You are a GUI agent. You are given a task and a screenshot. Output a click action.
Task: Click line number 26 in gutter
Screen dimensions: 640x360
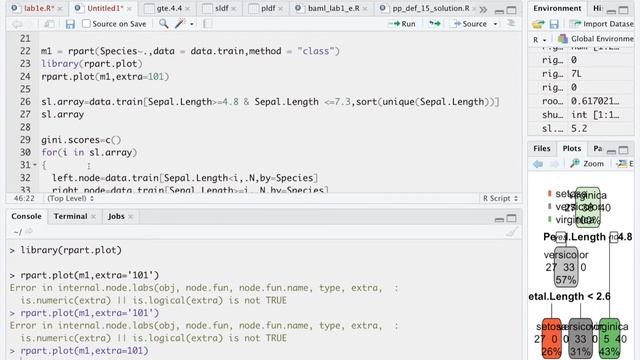tap(25, 102)
